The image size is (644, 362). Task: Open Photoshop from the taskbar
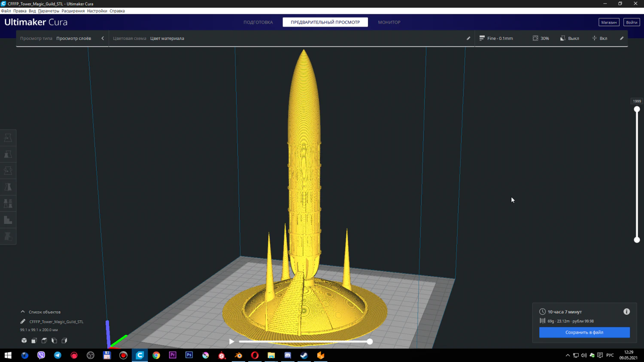[x=189, y=355]
